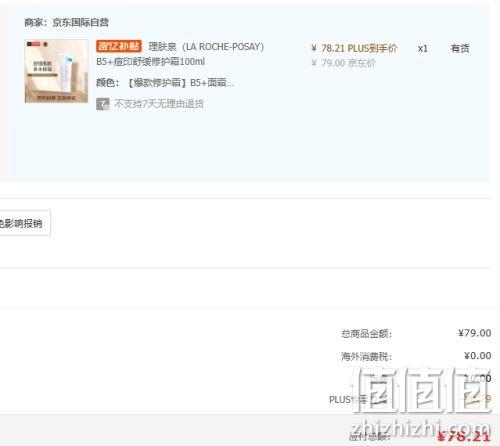This screenshot has height=446, width=500.
Task: Click the total goods amount ¥79.00
Action: point(474,333)
